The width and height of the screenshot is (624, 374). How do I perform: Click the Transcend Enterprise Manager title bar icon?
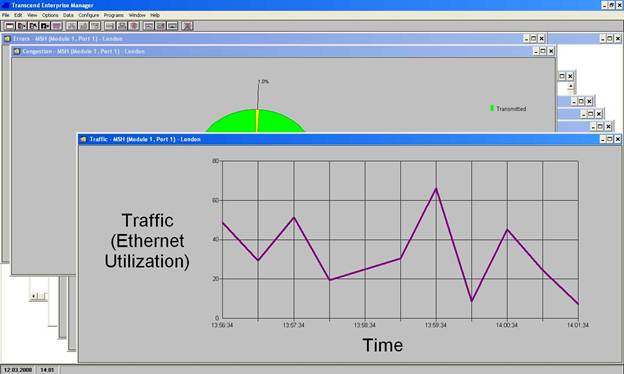[x=6, y=5]
